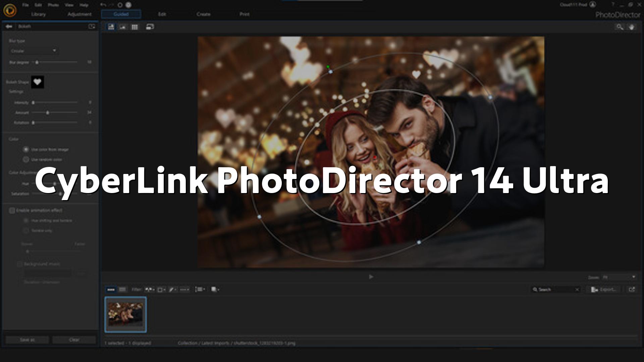The height and width of the screenshot is (362, 644).
Task: Open the sort order dropdown
Action: tap(200, 290)
